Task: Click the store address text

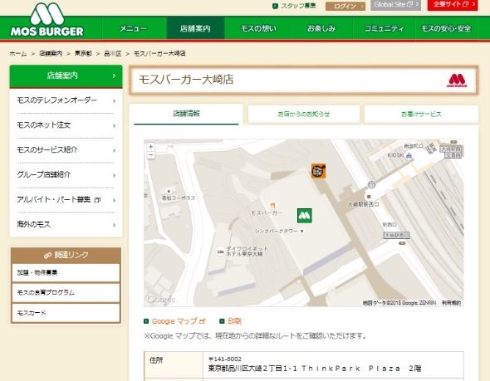Action: point(314,368)
